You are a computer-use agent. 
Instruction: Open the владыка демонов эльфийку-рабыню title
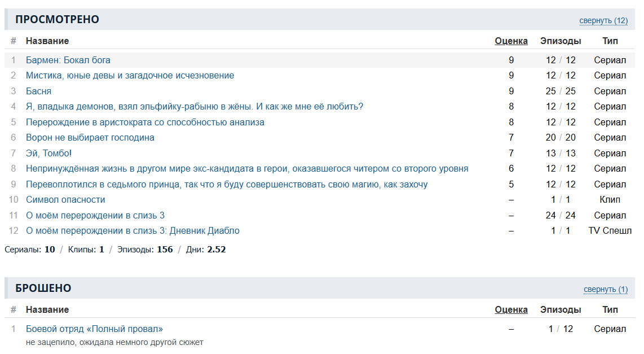coord(194,106)
